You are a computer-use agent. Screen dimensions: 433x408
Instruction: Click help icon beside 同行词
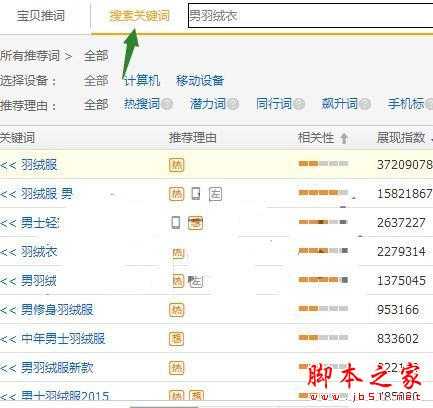pos(299,104)
